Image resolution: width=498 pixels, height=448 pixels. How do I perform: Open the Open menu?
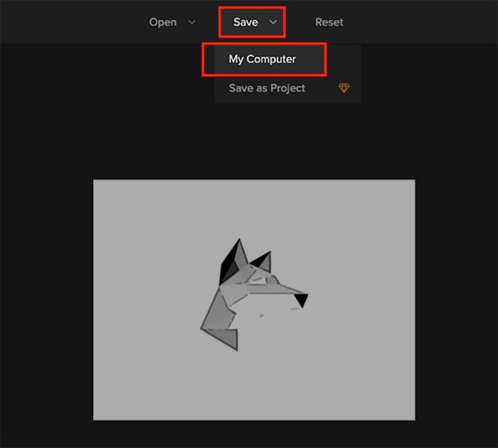pos(163,22)
